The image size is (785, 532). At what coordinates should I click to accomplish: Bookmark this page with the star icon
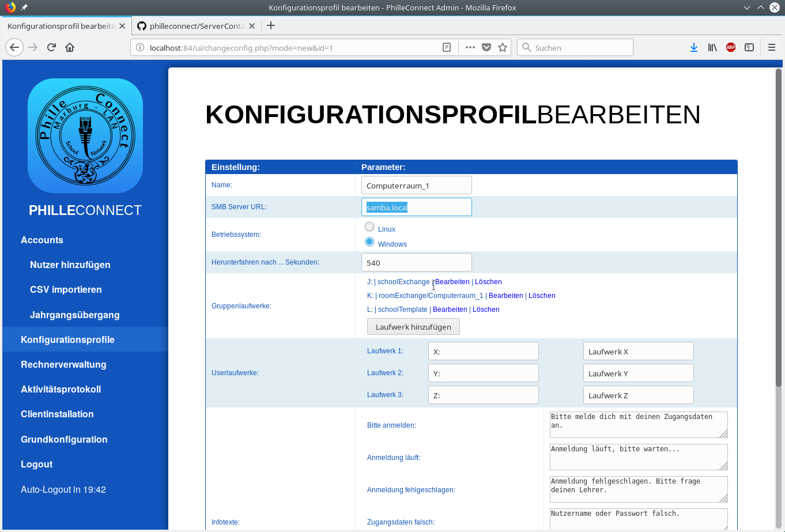click(503, 47)
